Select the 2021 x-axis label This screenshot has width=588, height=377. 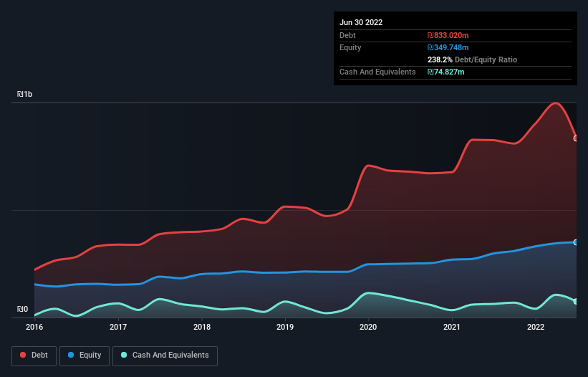tap(452, 327)
